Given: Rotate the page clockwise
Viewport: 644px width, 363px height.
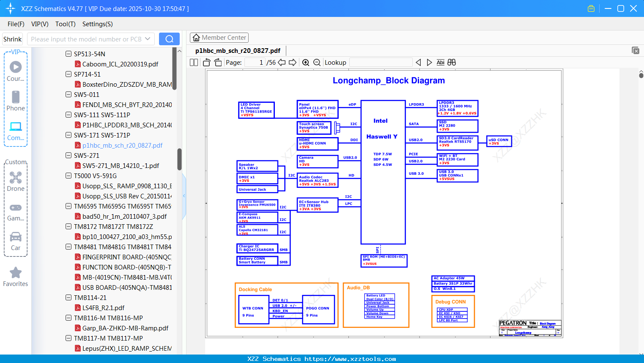Looking at the screenshot, I should 218,62.
